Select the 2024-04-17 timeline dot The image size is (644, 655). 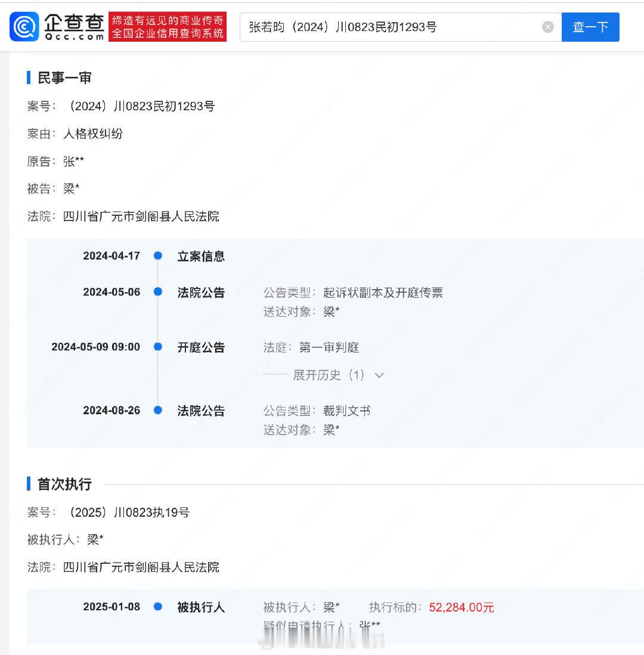click(x=158, y=255)
